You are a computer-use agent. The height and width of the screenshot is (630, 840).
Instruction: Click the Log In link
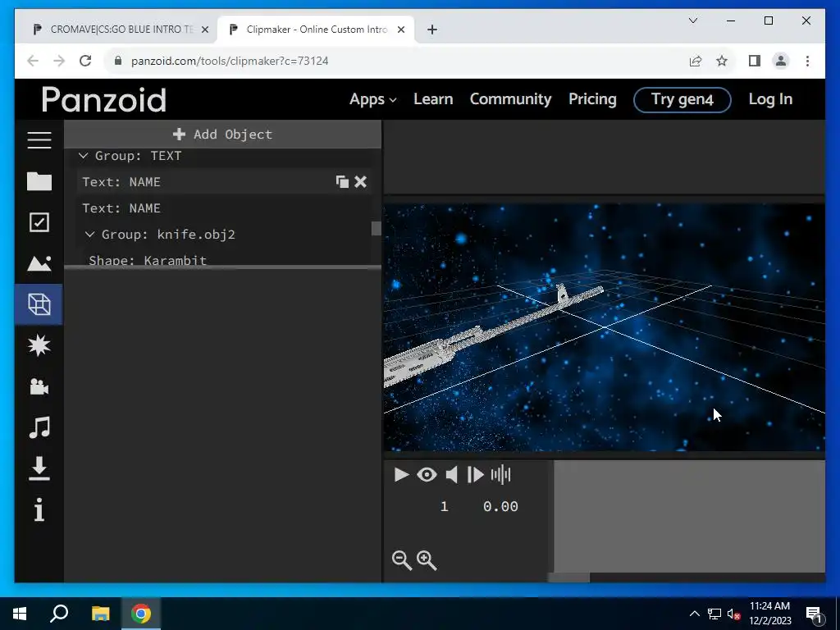(770, 99)
